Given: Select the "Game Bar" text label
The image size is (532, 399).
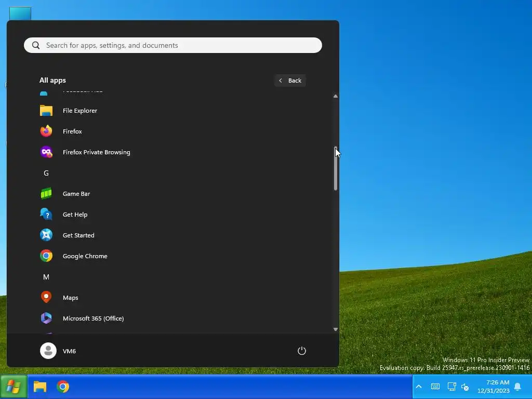Looking at the screenshot, I should click(x=76, y=194).
